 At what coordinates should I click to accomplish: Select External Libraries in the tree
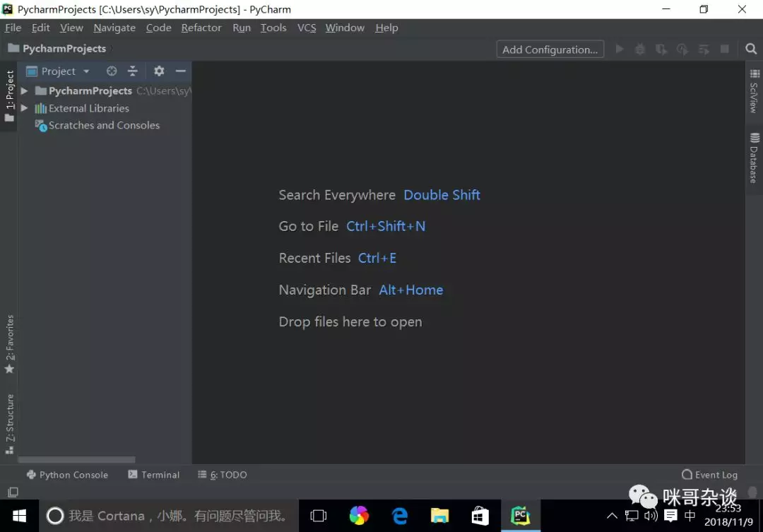pyautogui.click(x=82, y=108)
